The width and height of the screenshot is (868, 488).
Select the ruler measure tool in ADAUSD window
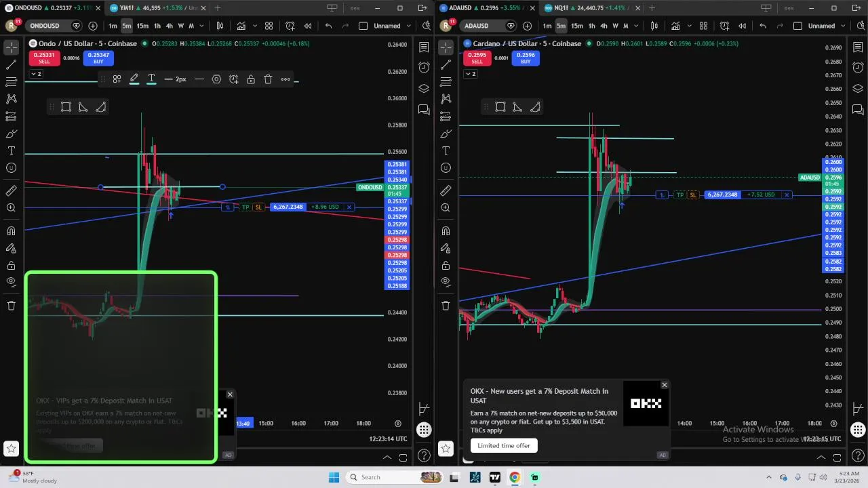[446, 191]
